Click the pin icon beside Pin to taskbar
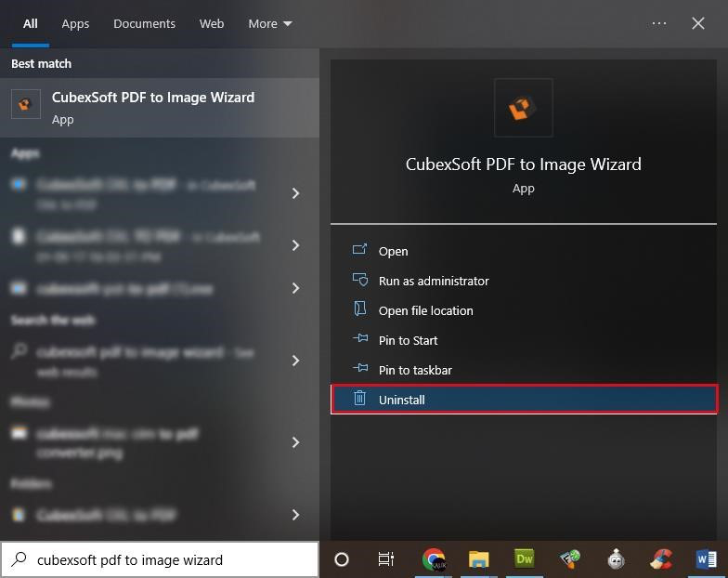This screenshot has height=578, width=728. 360,368
